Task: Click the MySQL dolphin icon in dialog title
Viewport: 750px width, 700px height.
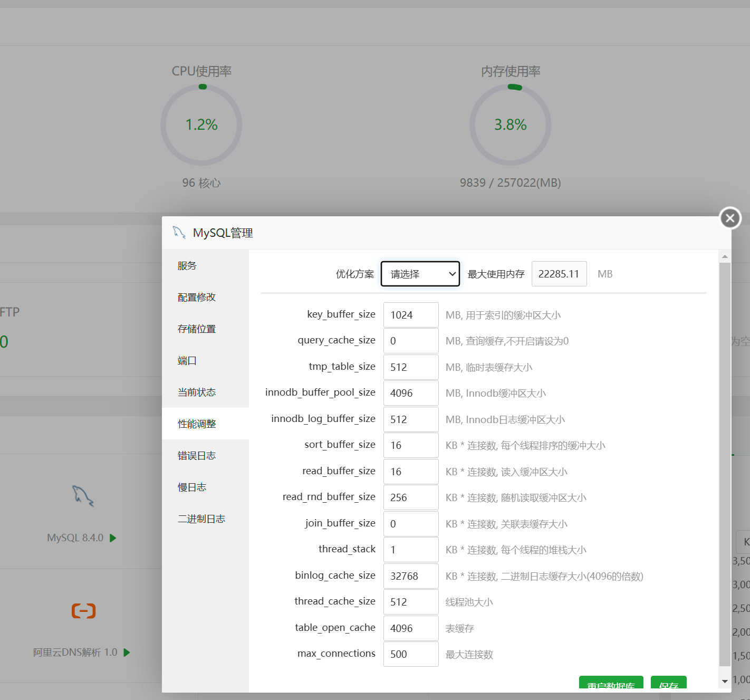Action: (x=179, y=232)
